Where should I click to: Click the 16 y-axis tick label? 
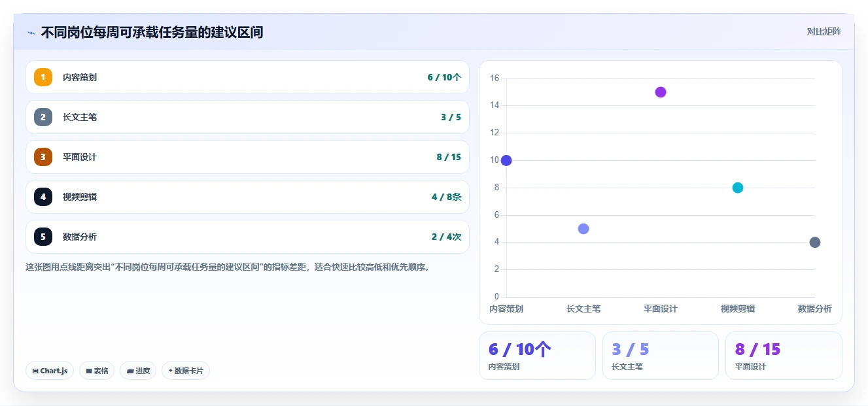[x=495, y=78]
